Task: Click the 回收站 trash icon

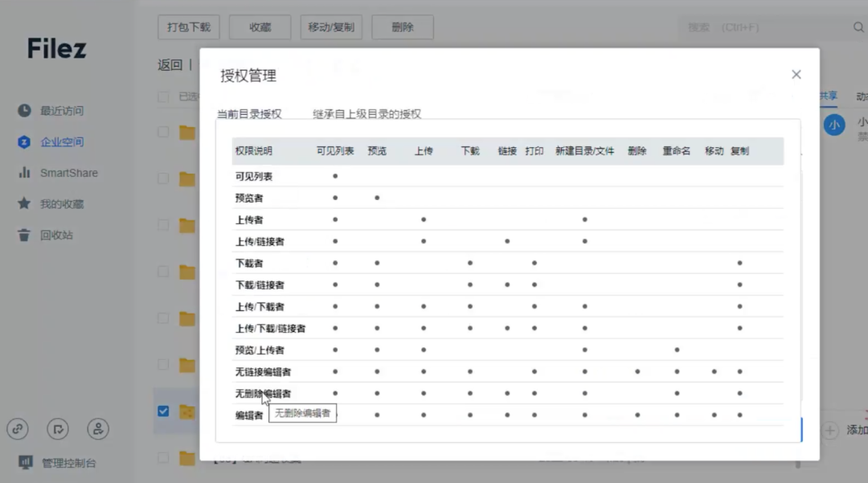Action: coord(24,235)
